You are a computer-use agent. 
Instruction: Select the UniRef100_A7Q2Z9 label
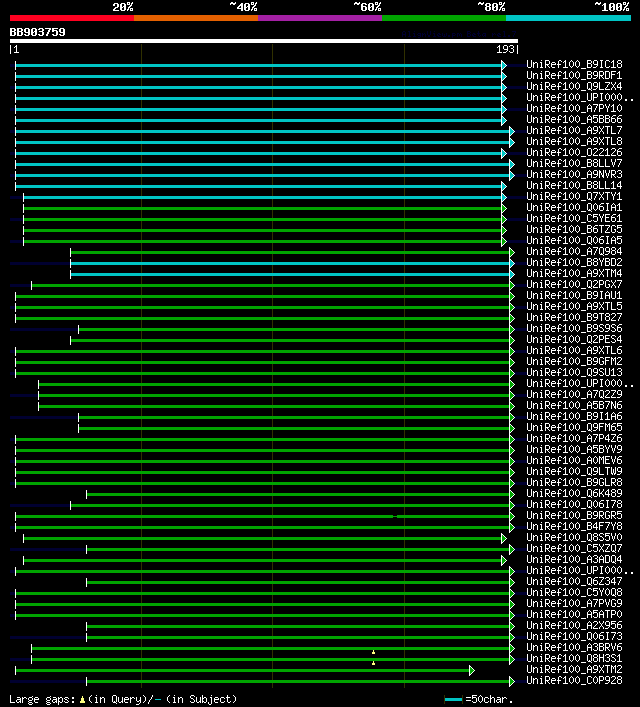[x=574, y=395]
